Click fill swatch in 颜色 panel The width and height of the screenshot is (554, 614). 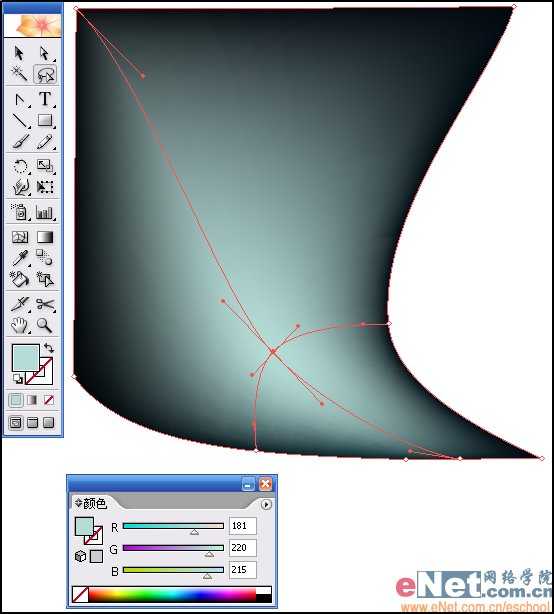click(84, 526)
